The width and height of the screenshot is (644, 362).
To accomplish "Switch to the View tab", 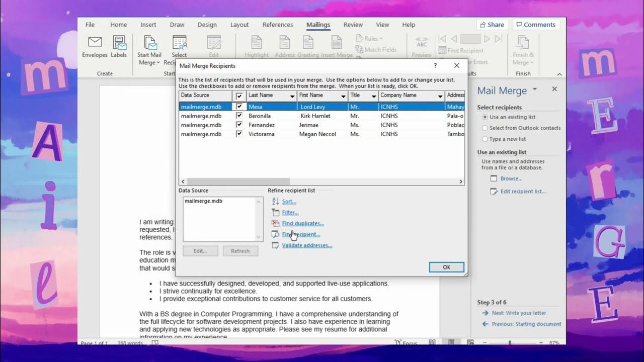I will [x=382, y=25].
